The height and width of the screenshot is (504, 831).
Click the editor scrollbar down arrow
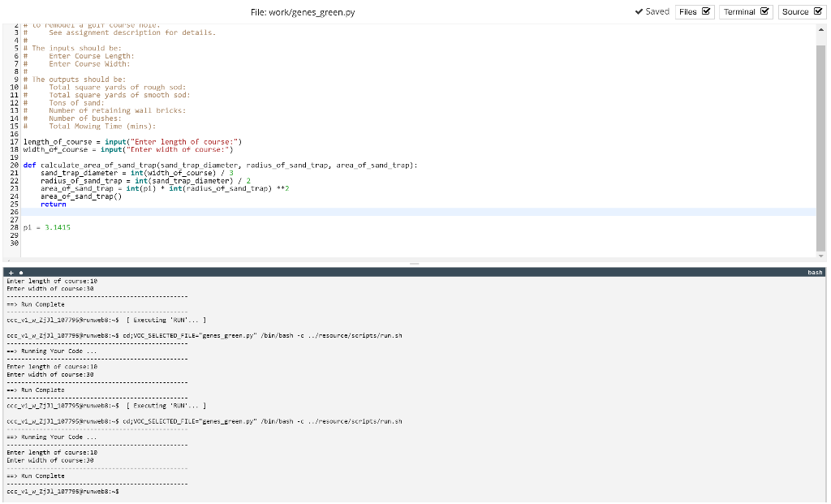point(821,256)
